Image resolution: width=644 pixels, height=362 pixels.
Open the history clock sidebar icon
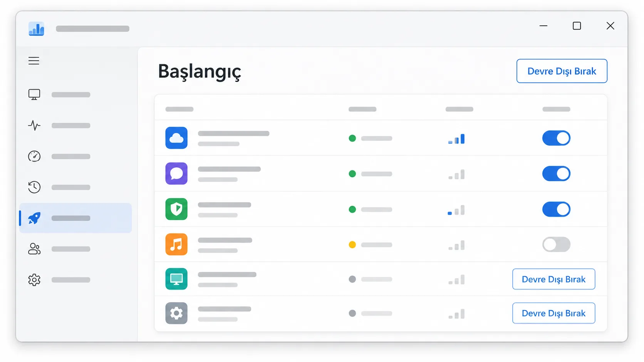(34, 187)
